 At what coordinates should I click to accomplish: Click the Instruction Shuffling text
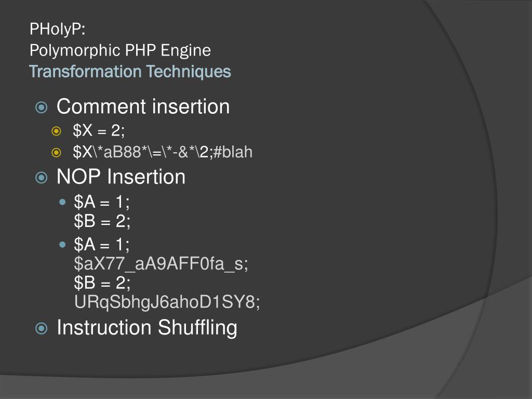point(147,327)
